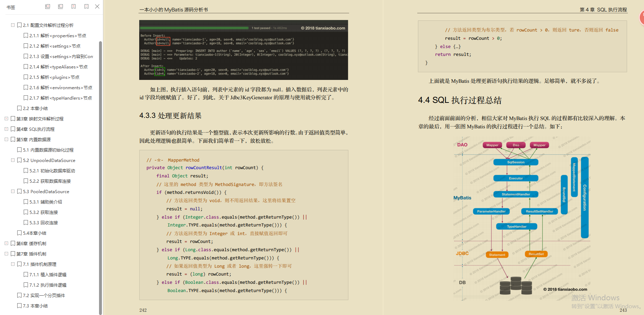Click the bookmark icon beside 2.2 本章小结
The height and width of the screenshot is (315, 644).
click(x=19, y=108)
